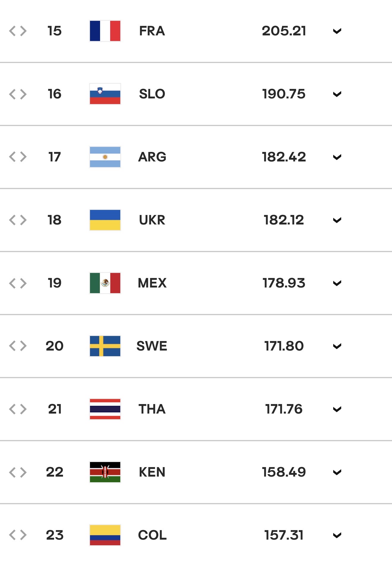
Task: Click the Thailand flag icon
Action: coord(105,409)
